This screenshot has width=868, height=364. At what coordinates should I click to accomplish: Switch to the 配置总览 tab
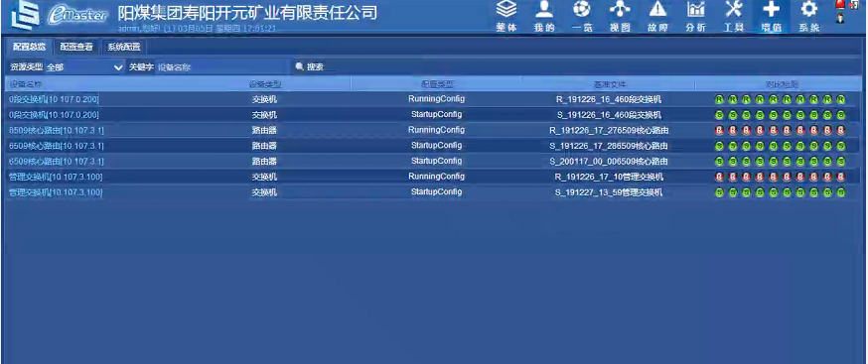coord(30,47)
